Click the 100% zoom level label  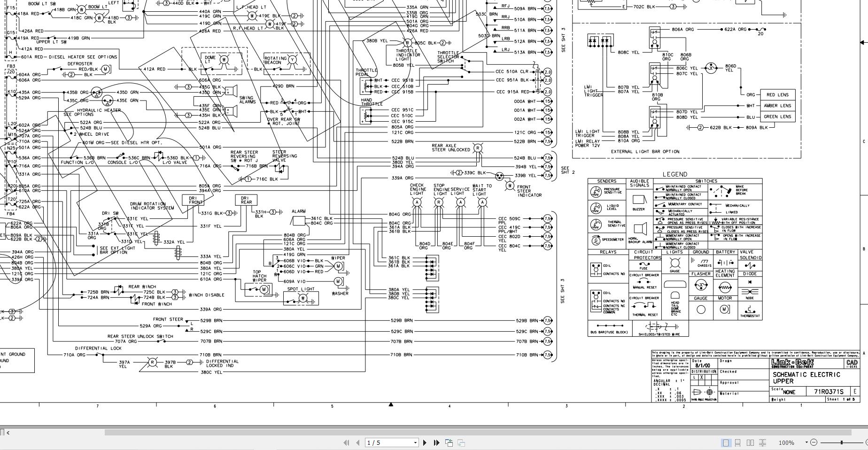tap(787, 442)
